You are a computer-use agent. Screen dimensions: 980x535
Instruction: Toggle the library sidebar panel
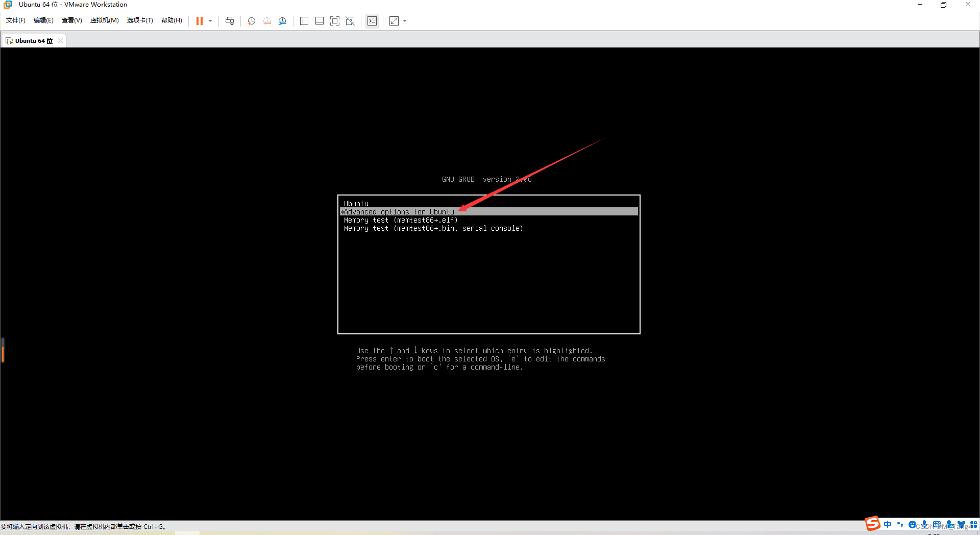[x=304, y=21]
